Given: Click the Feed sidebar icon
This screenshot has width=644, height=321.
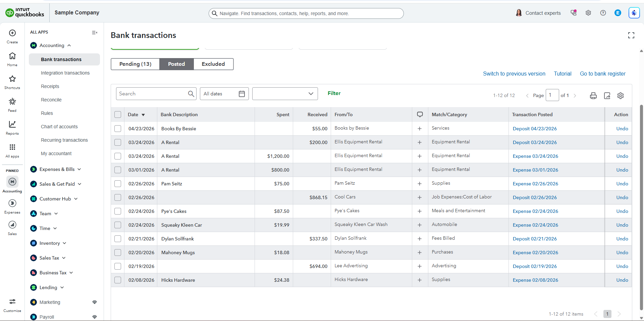Looking at the screenshot, I should click(x=12, y=101).
